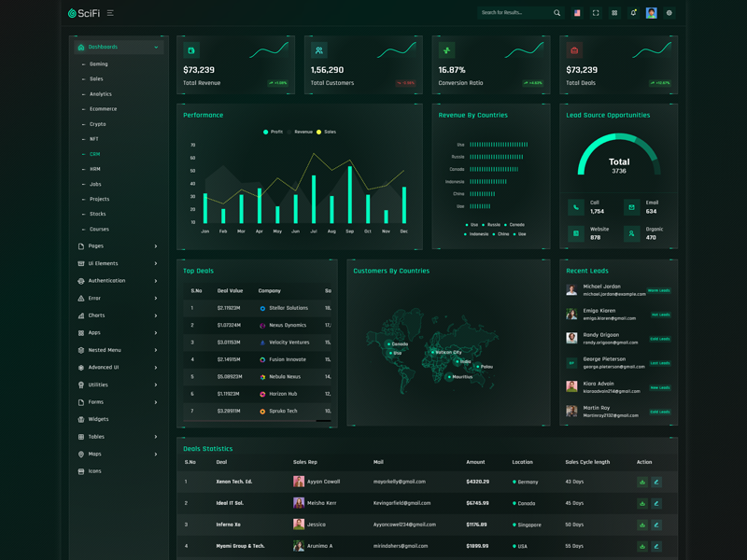Click the SciFi logo link
This screenshot has width=747, height=560.
84,13
